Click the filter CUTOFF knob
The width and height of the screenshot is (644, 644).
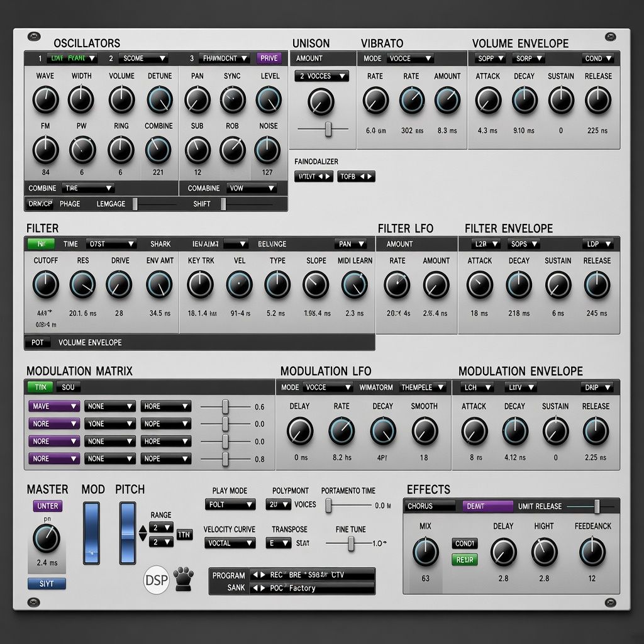tap(45, 284)
